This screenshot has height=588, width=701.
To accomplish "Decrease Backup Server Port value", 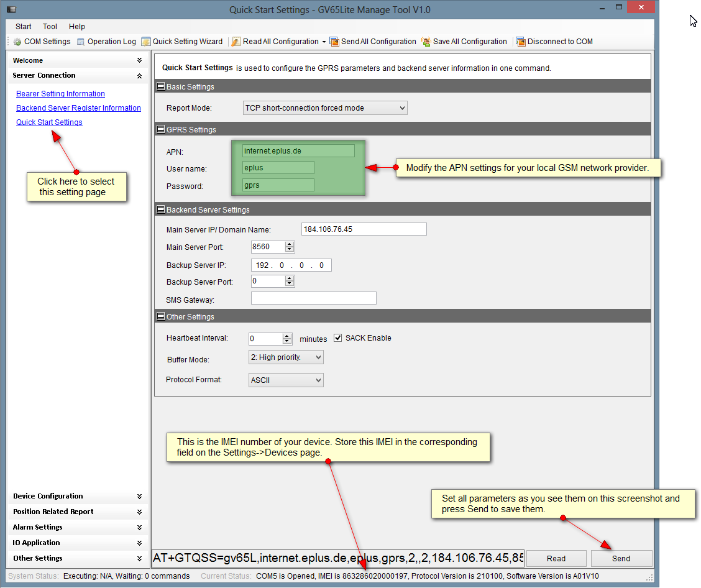I will (290, 283).
